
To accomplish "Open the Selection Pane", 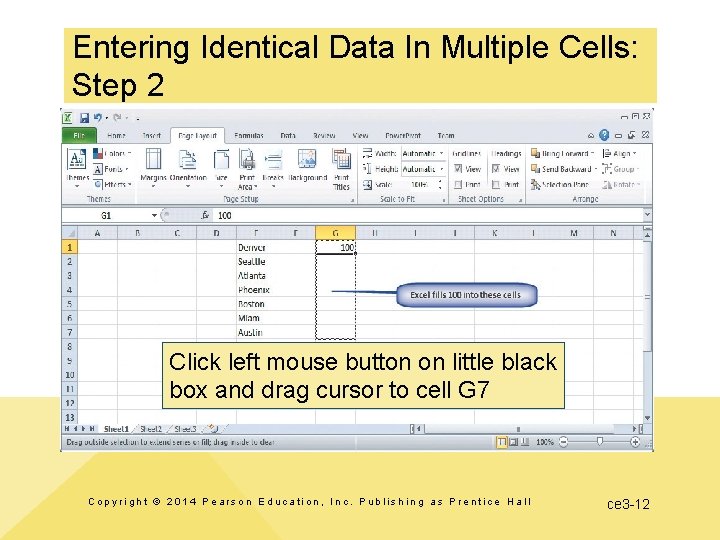I will click(x=560, y=185).
